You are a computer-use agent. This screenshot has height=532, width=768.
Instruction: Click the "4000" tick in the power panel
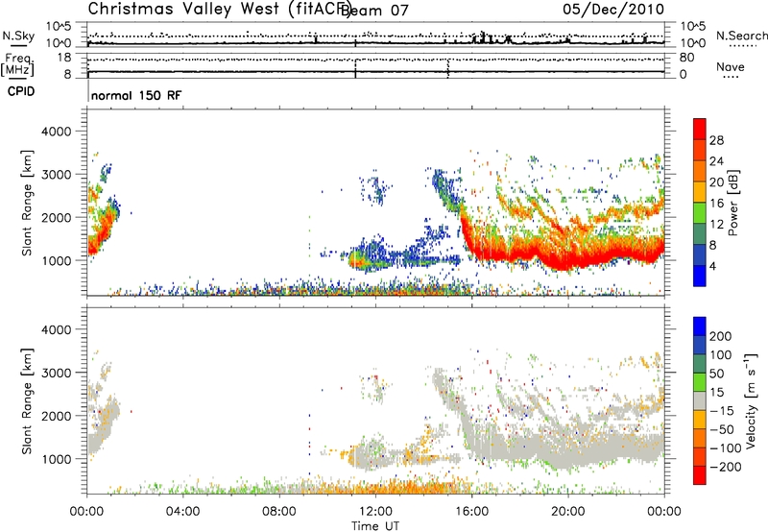coord(57,132)
